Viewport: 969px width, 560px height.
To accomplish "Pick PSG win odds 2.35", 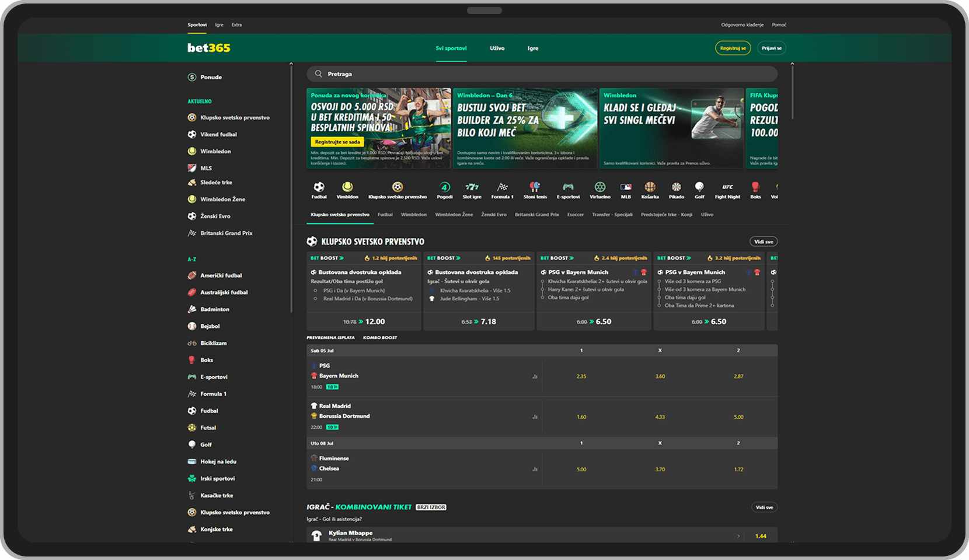I will click(581, 376).
